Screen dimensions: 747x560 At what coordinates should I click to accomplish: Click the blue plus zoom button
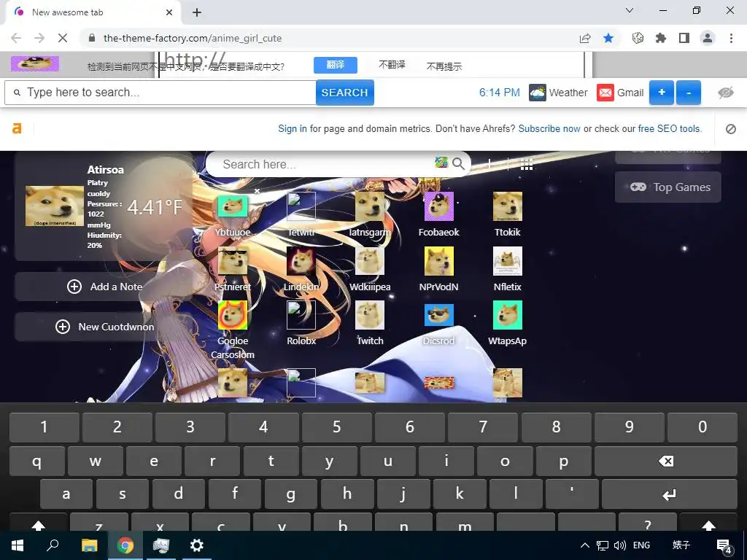coord(661,93)
